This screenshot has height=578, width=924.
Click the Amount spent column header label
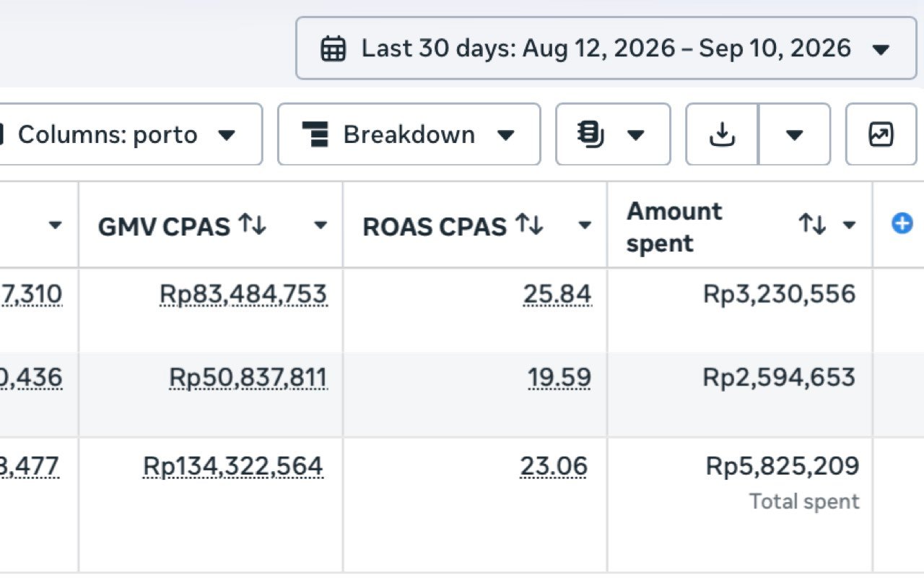coord(674,227)
